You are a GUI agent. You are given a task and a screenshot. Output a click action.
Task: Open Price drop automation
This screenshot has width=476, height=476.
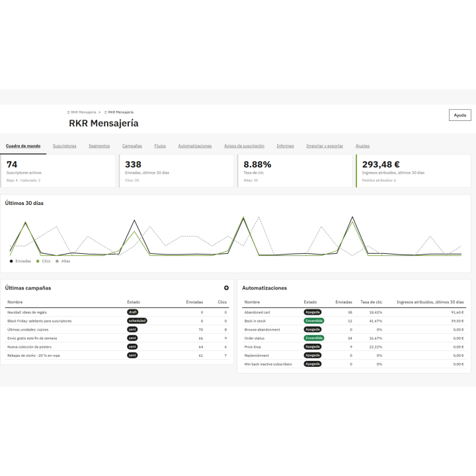tap(253, 346)
